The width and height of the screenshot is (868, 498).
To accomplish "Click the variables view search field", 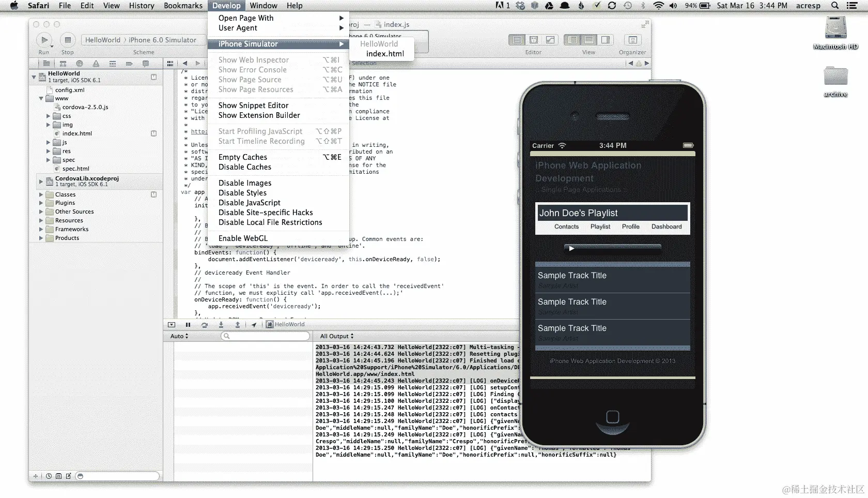I will 266,336.
